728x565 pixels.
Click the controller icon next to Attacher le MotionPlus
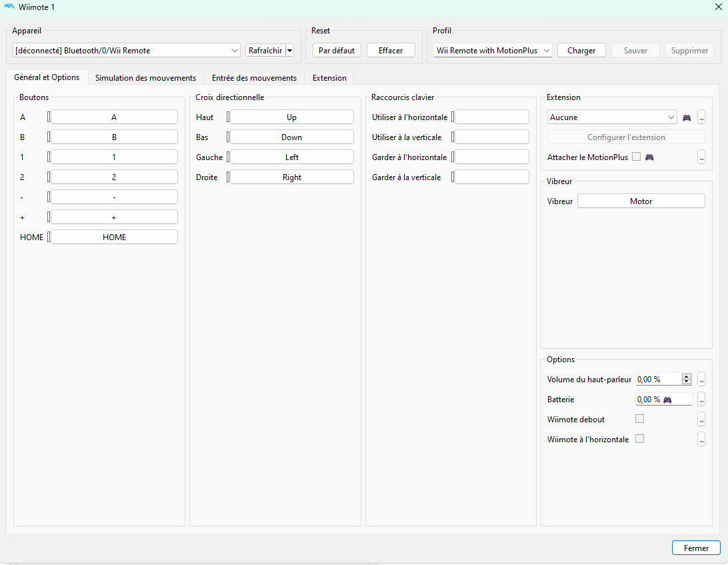[649, 157]
